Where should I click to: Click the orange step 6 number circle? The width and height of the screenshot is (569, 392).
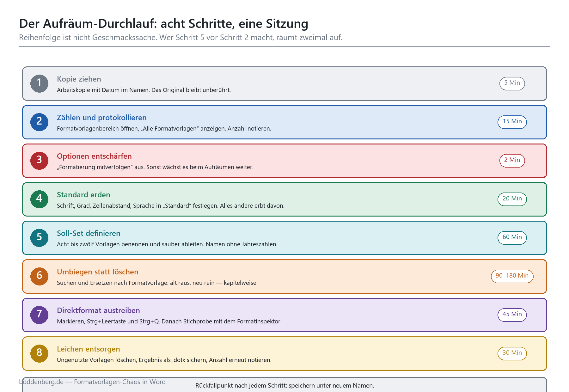pyautogui.click(x=39, y=277)
